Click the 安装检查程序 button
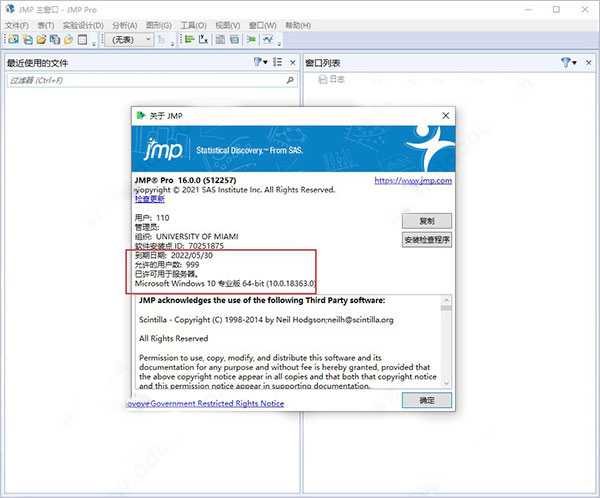 427,240
